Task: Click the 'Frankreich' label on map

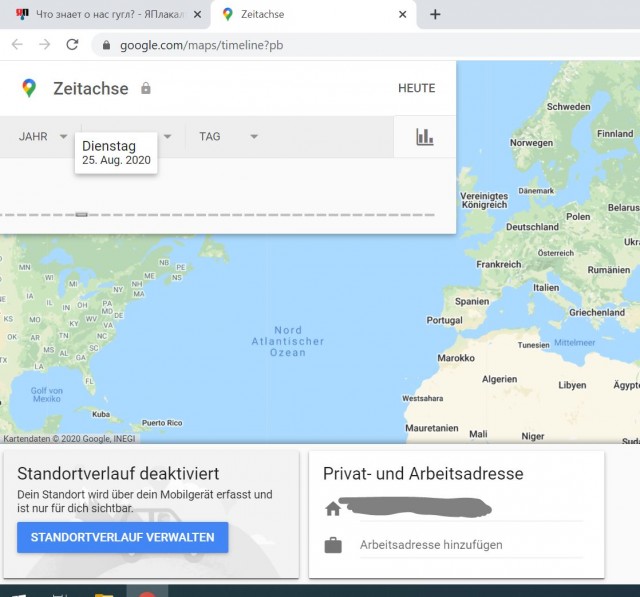Action: [498, 264]
